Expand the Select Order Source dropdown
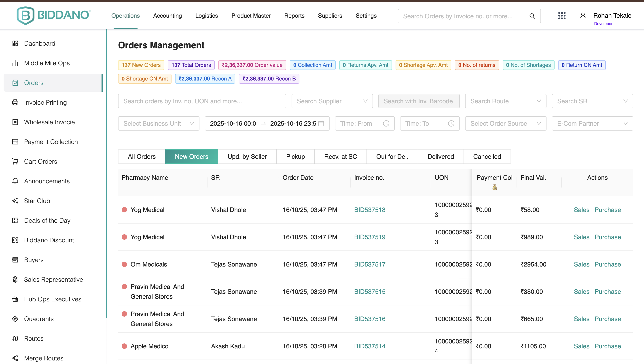This screenshot has height=364, width=644. 506,123
